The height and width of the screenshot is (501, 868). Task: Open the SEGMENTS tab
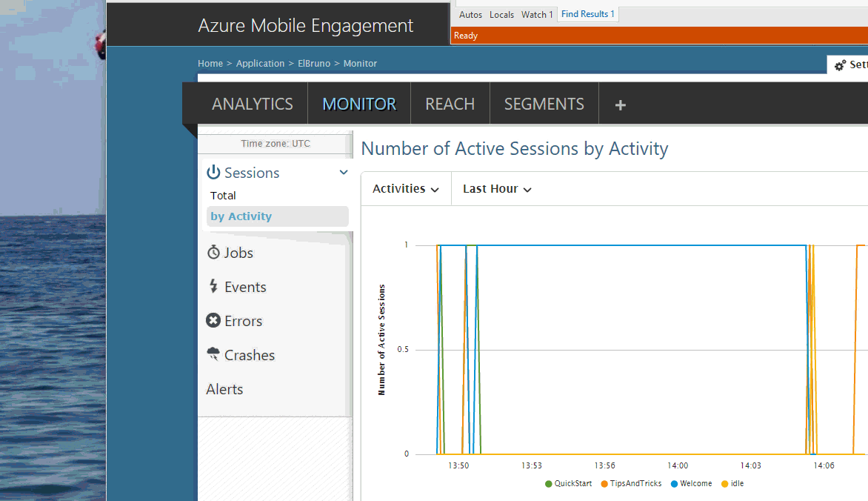(x=544, y=104)
